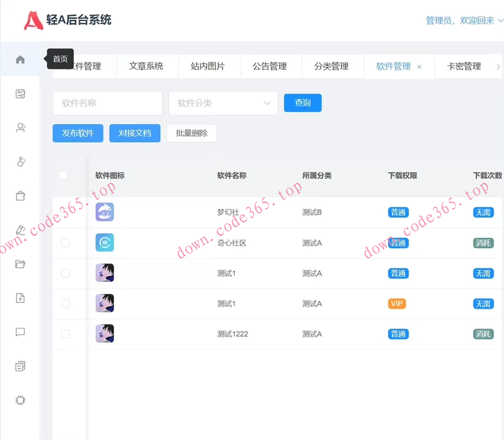Open the 软件分类 dropdown
The width and height of the screenshot is (504, 440).
click(x=223, y=103)
